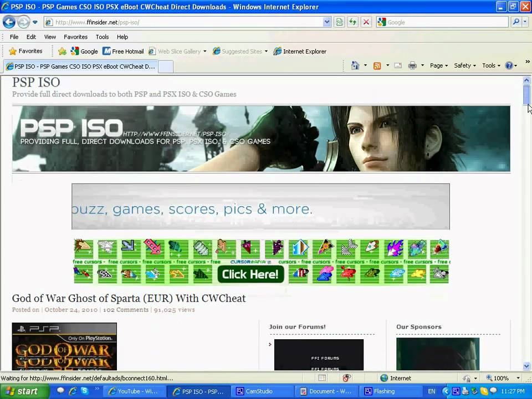Click the Refresh page icon

[353, 22]
